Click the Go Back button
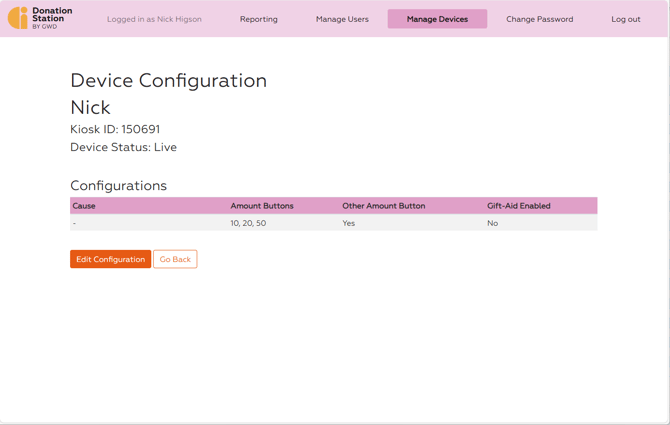Screen dimensions: 670x425 175,259
